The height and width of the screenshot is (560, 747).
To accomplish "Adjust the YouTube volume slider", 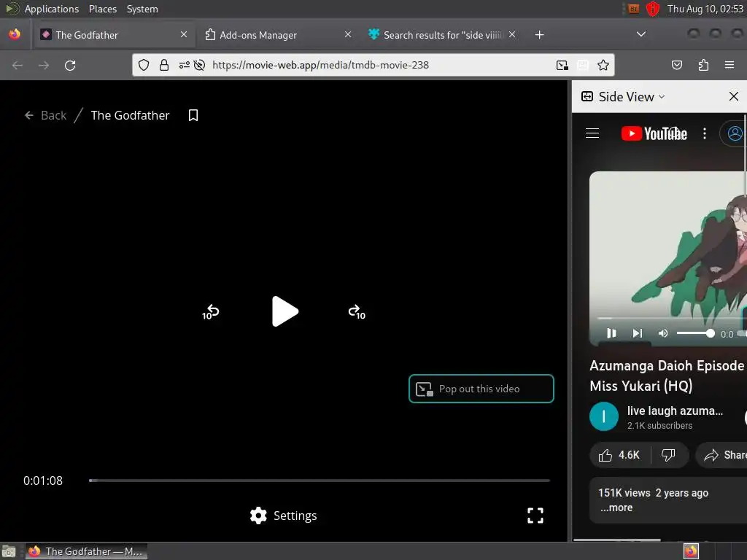I will [695, 333].
